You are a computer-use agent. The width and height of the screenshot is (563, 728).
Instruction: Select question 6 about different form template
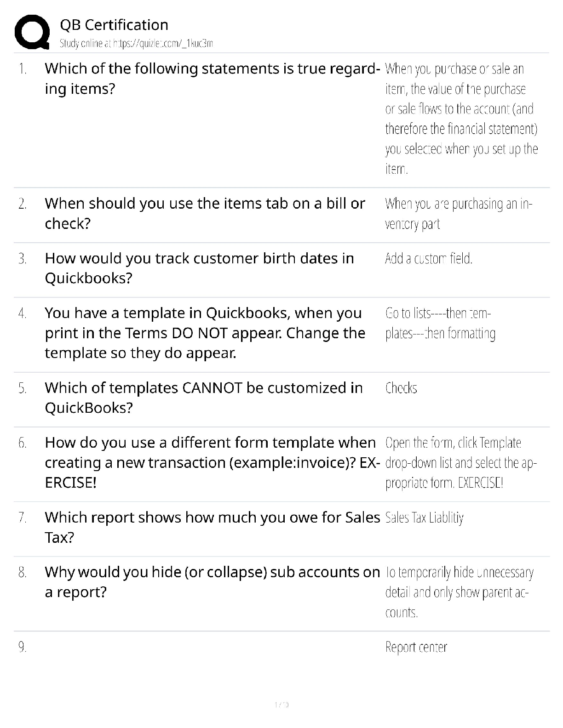click(x=212, y=462)
